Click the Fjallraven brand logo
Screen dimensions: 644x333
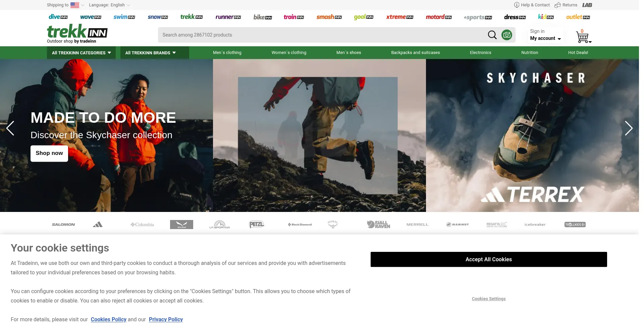coord(378,225)
